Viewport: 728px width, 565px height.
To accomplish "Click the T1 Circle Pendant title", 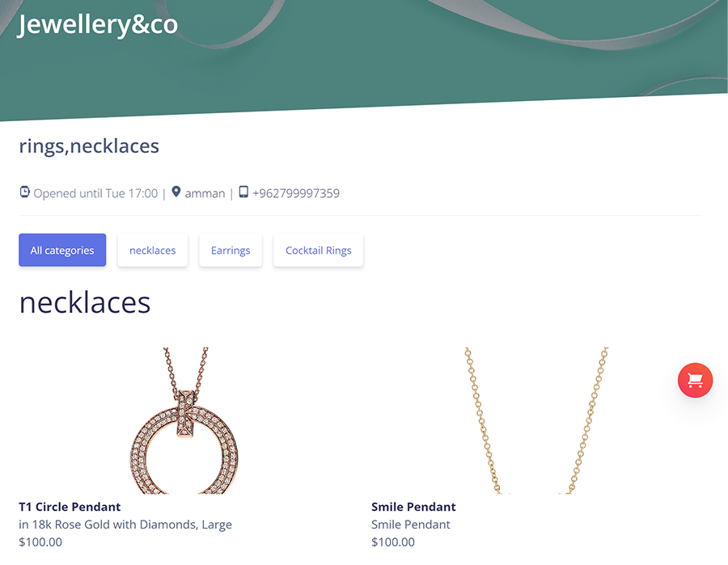I will (x=70, y=507).
